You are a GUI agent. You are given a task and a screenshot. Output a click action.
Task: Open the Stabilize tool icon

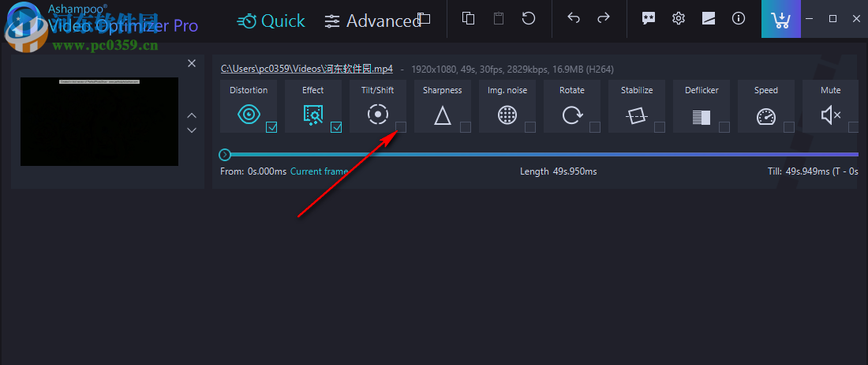637,116
